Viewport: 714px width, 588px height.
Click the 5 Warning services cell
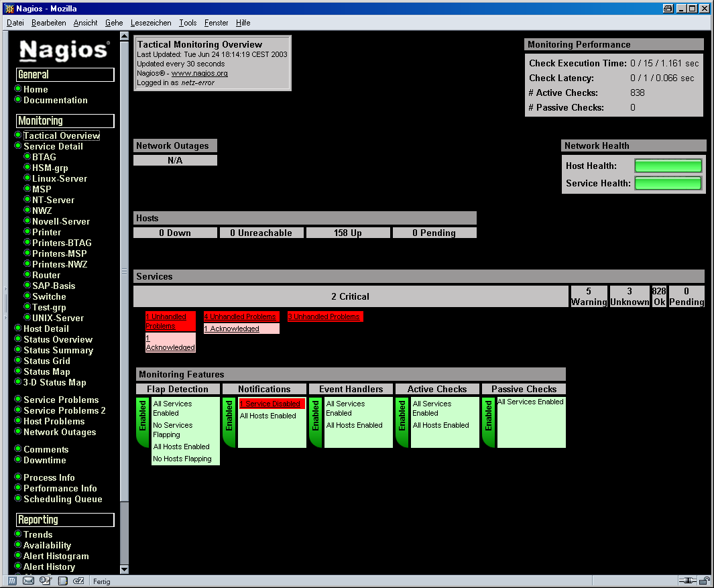coord(589,296)
